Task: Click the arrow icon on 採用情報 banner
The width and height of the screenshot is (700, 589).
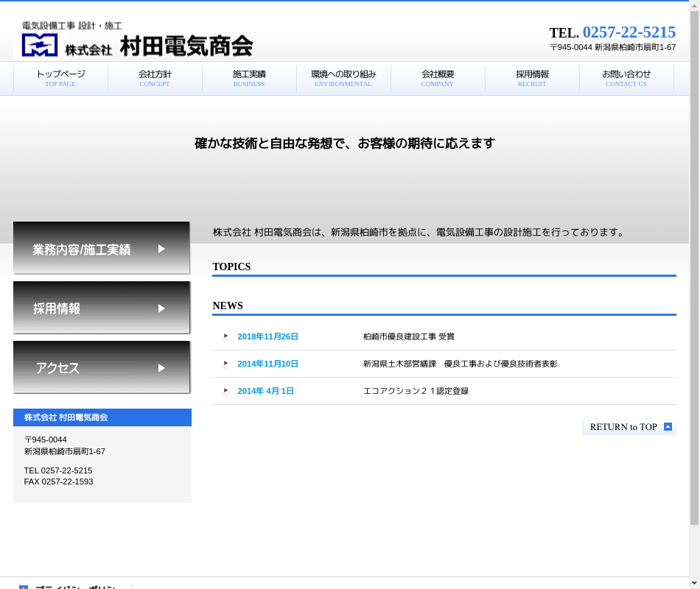Action: click(x=162, y=308)
